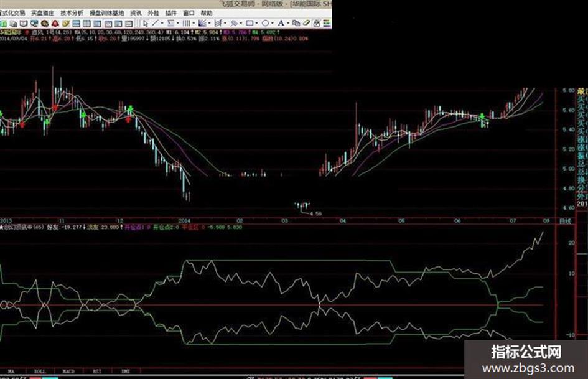This screenshot has width=588, height=379.
Task: Click the last window layout icon
Action: pos(129,24)
